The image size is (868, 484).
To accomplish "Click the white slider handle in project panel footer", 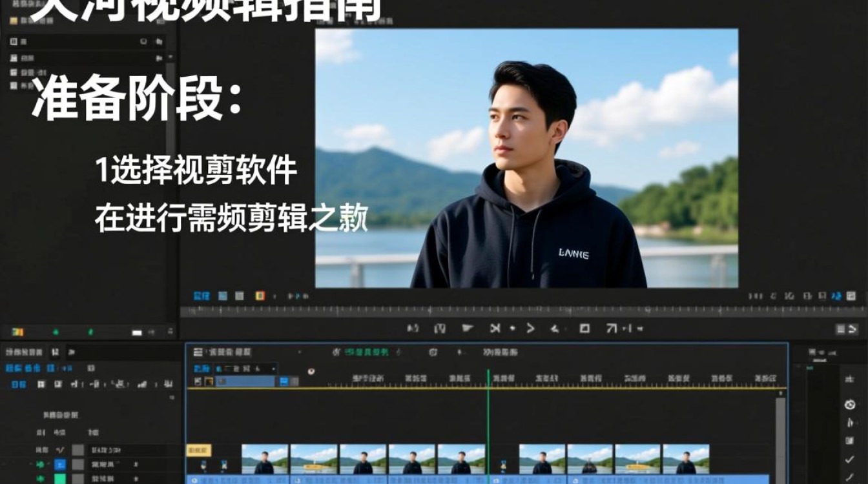I will pyautogui.click(x=137, y=332).
